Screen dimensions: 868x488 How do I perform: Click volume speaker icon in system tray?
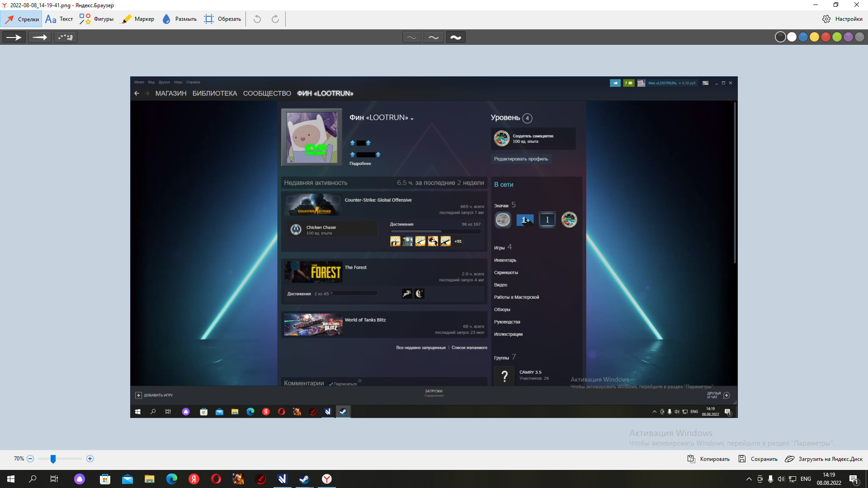pyautogui.click(x=781, y=479)
